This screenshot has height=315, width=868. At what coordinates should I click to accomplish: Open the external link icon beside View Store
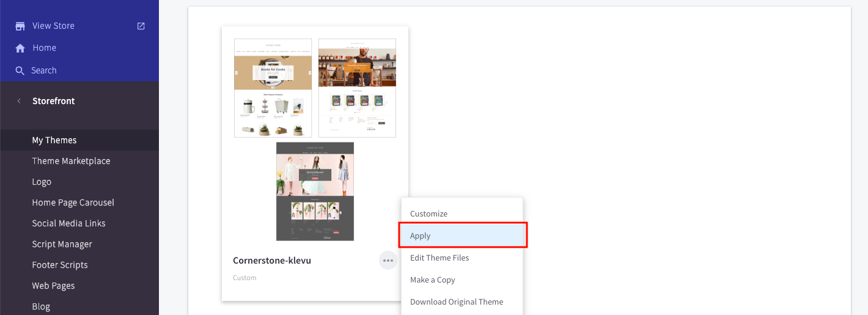point(141,26)
